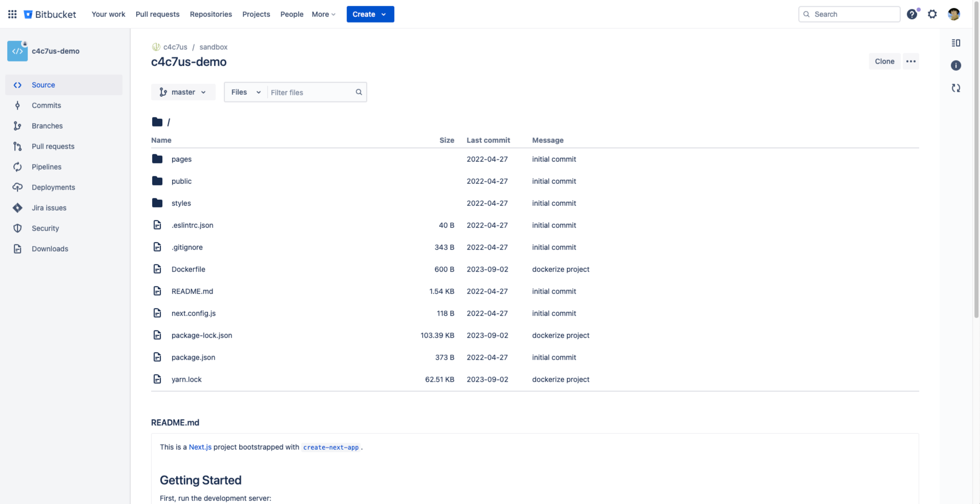Image resolution: width=980 pixels, height=504 pixels.
Task: Click the Clone button
Action: point(885,61)
